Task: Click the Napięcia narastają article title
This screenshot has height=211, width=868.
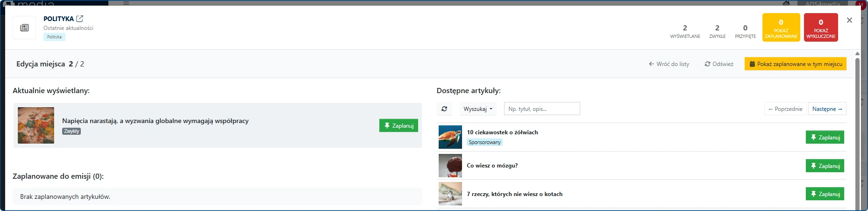Action: point(155,121)
